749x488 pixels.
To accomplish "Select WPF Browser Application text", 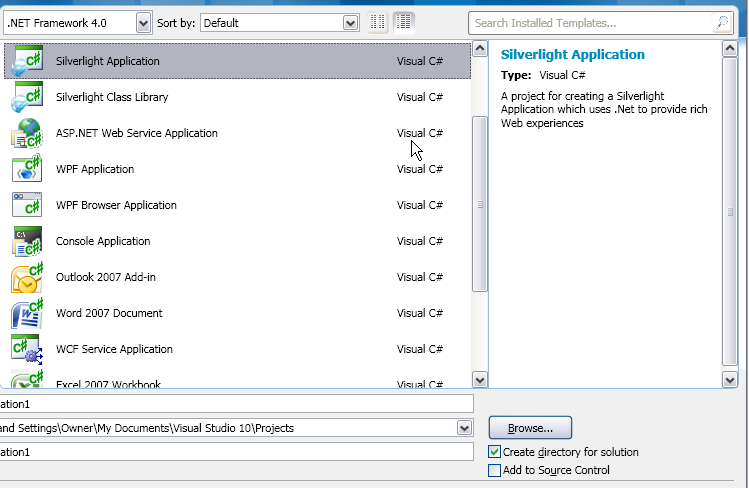I will (x=116, y=205).
